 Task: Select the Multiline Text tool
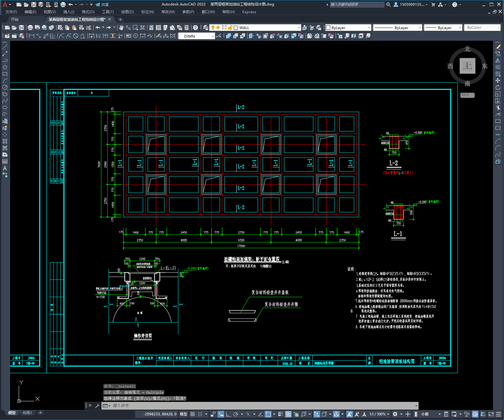point(5,168)
